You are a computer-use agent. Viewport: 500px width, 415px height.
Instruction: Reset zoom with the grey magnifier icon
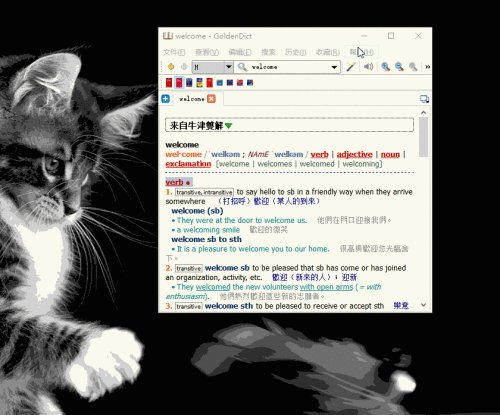click(413, 67)
